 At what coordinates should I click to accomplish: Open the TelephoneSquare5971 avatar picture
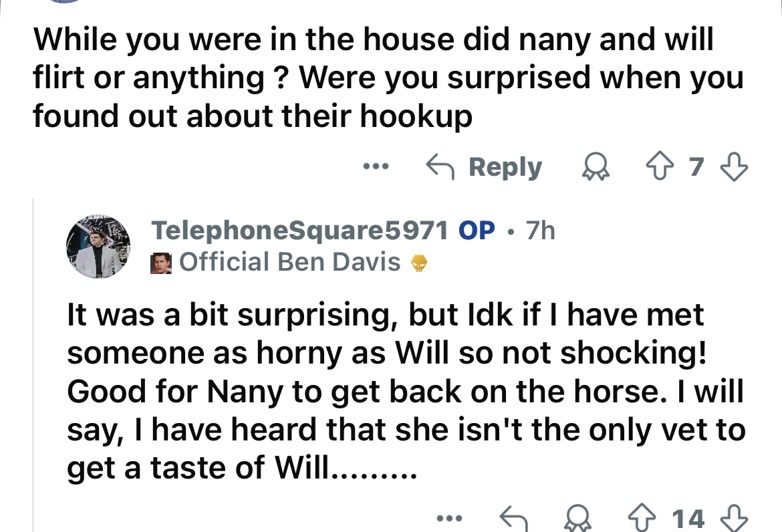pyautogui.click(x=98, y=247)
